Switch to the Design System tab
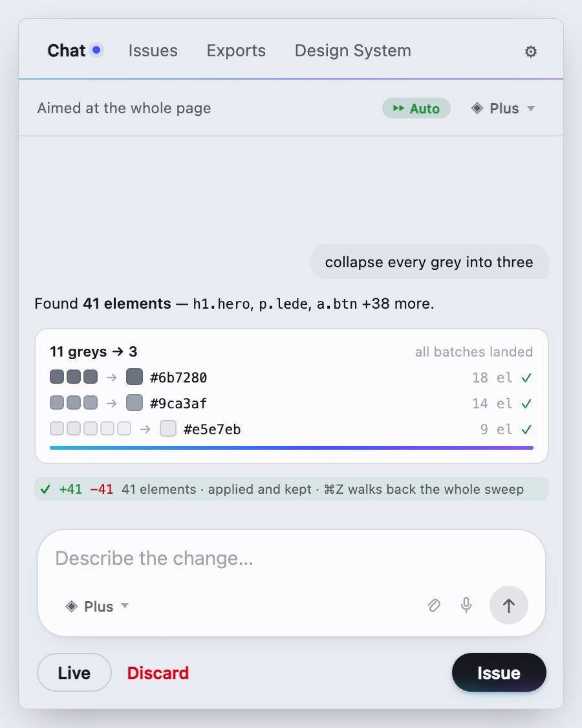582x728 pixels. tap(352, 50)
